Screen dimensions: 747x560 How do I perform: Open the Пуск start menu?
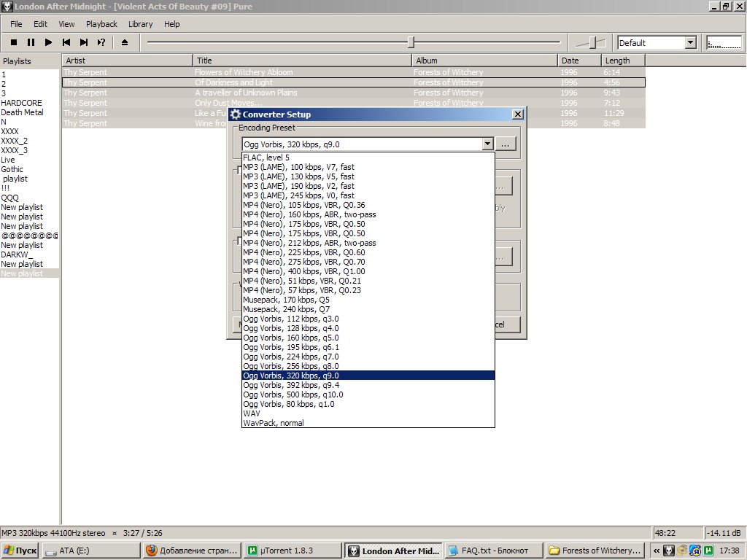20,551
